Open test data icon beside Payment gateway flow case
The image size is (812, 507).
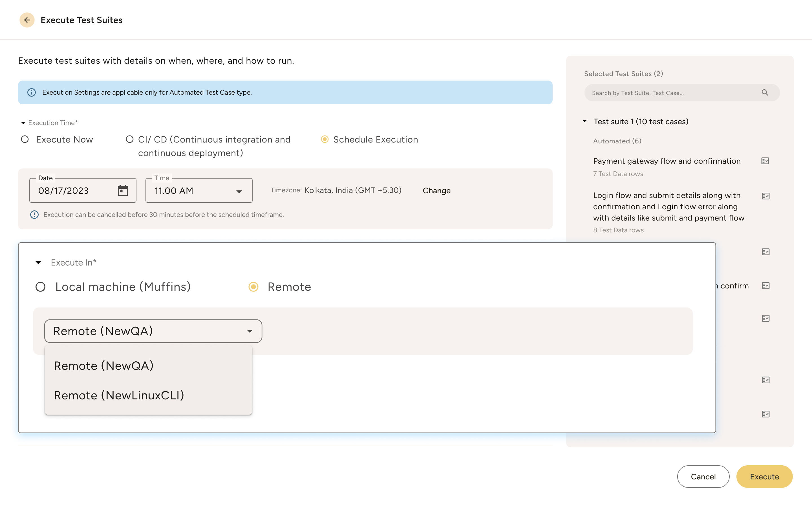(x=766, y=161)
